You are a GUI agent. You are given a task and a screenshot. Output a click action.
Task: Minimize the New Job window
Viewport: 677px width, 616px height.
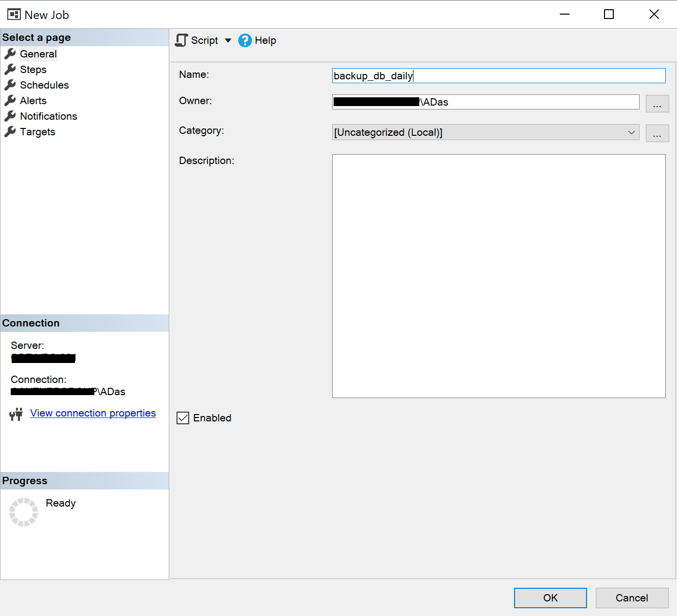click(x=565, y=14)
